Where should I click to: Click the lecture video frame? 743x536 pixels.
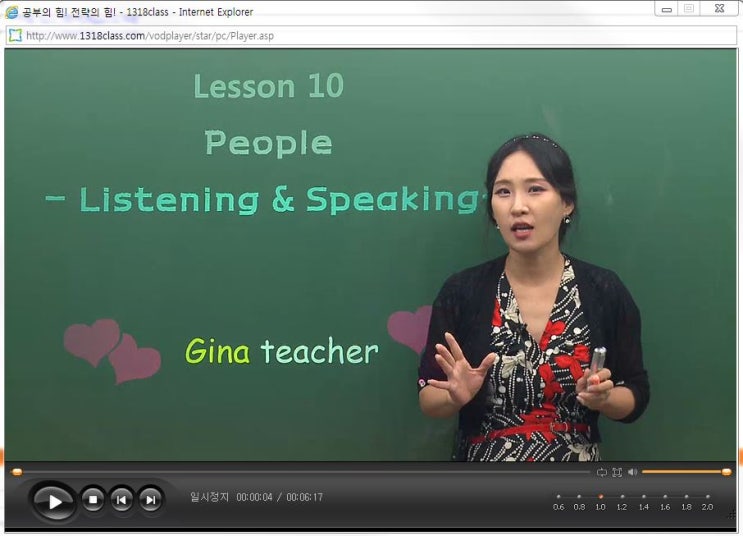click(370, 255)
